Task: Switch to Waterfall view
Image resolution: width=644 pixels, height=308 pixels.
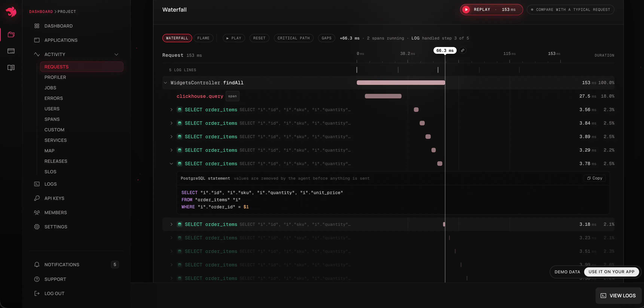Action: click(177, 38)
